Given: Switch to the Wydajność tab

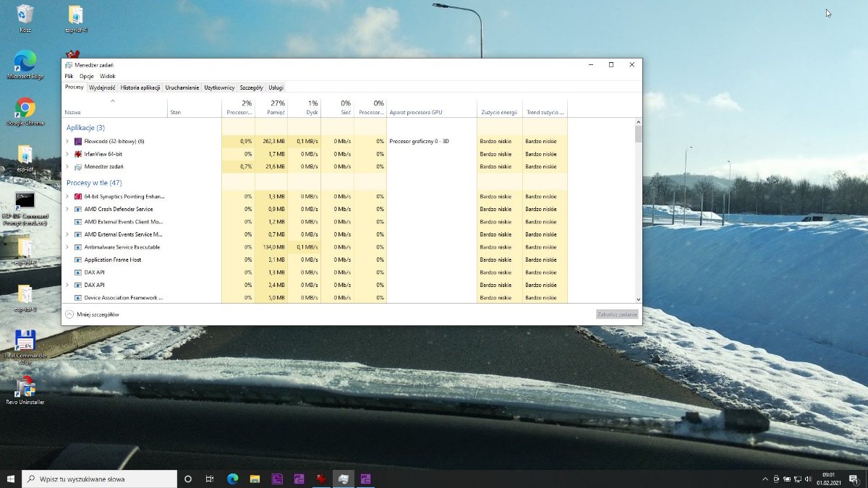Looking at the screenshot, I should click(102, 87).
